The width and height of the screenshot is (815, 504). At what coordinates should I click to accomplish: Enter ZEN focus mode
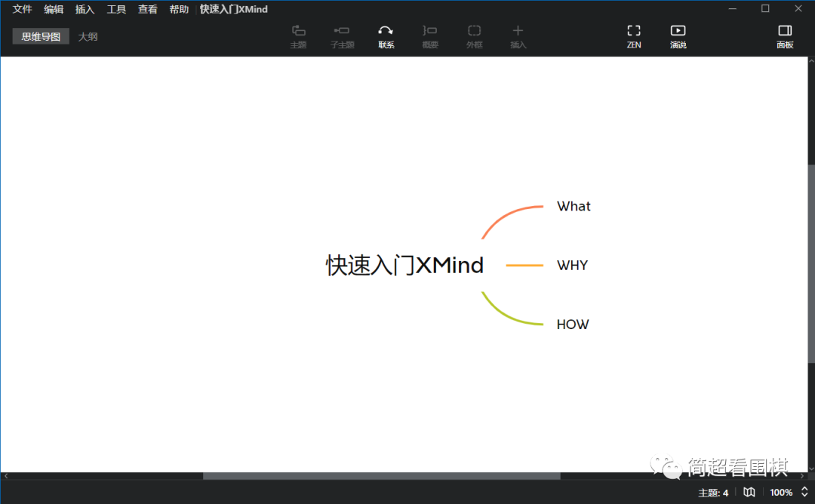click(633, 36)
